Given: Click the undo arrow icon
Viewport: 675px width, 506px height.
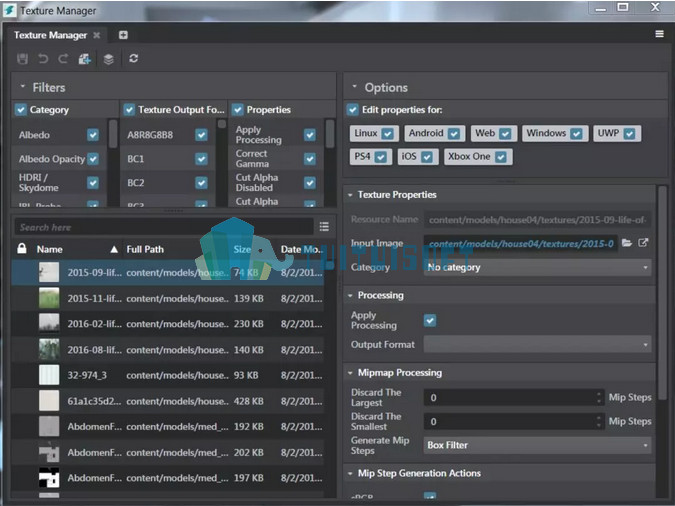Looking at the screenshot, I should pyautogui.click(x=43, y=59).
